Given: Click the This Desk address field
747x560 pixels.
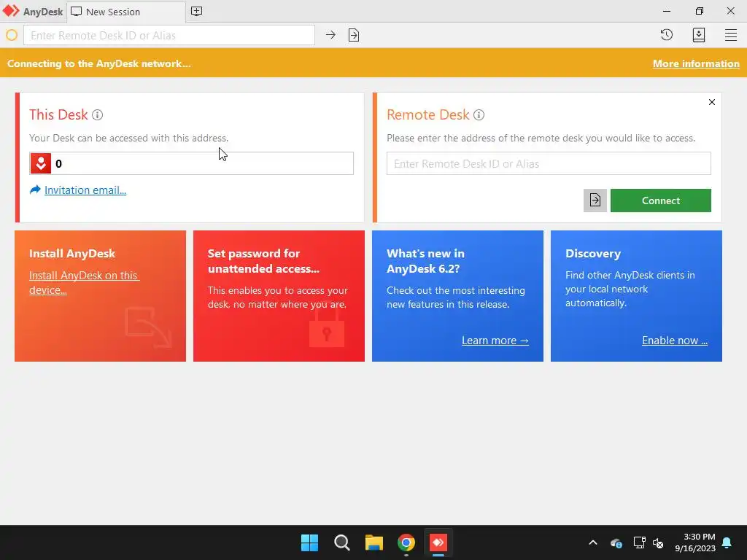Looking at the screenshot, I should point(192,163).
